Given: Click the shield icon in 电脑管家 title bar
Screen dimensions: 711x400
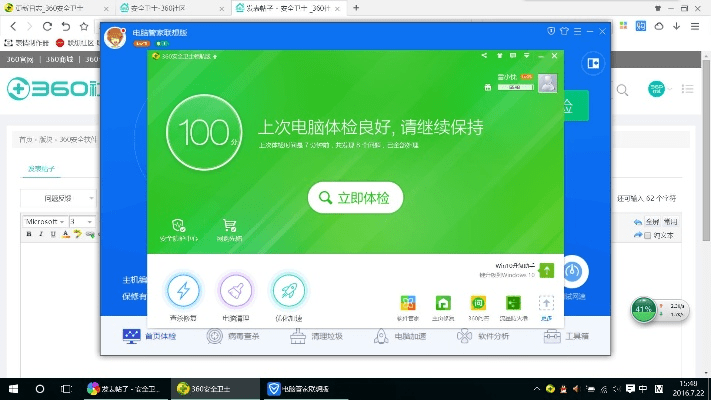Looking at the screenshot, I should pyautogui.click(x=551, y=31).
